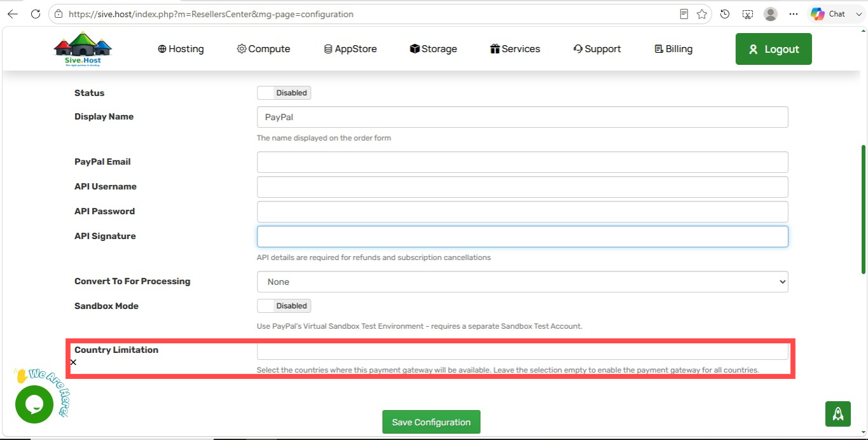Reload the page with refresh icon
The image size is (868, 440).
pyautogui.click(x=36, y=14)
